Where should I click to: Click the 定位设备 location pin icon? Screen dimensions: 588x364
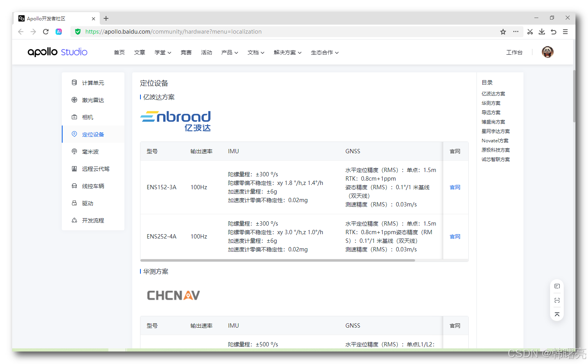point(74,134)
